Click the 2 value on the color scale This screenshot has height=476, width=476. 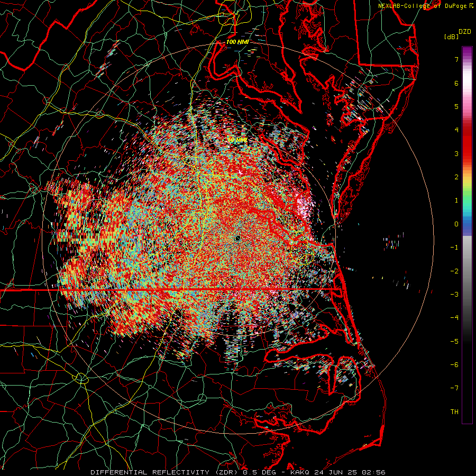(456, 177)
